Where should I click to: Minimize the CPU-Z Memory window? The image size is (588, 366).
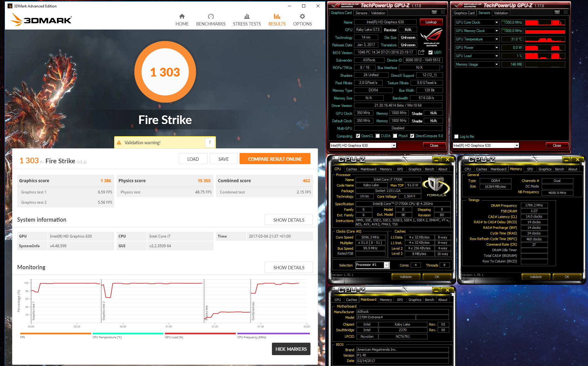[567, 160]
